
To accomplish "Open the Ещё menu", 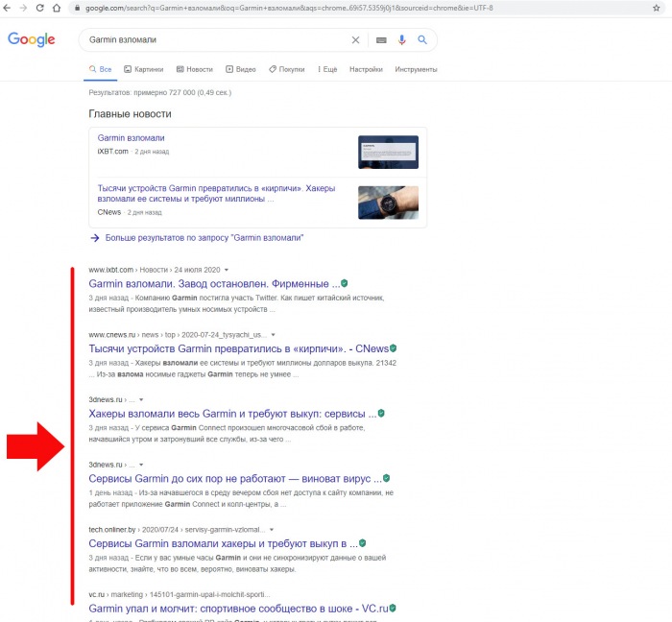I will (x=327, y=69).
